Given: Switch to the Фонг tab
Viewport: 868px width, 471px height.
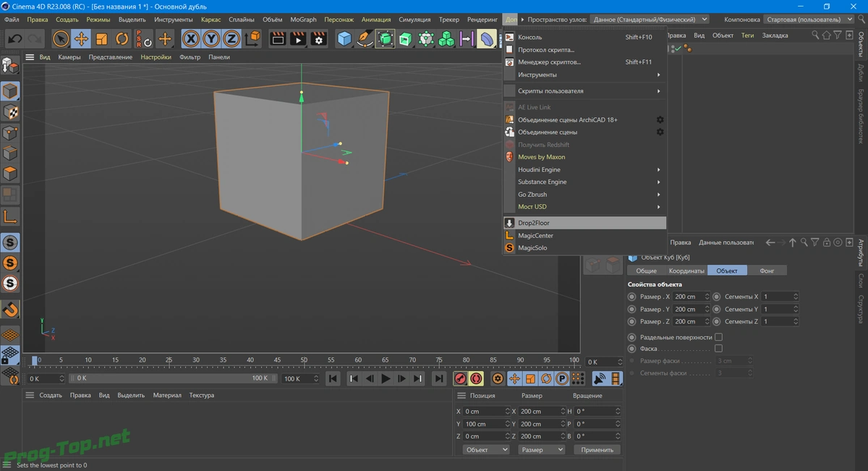Looking at the screenshot, I should coord(767,271).
